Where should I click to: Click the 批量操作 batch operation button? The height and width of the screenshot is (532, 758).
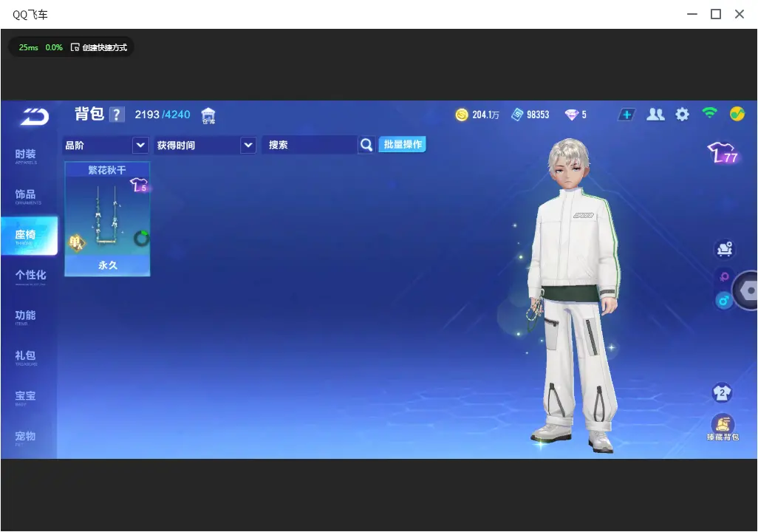[402, 144]
